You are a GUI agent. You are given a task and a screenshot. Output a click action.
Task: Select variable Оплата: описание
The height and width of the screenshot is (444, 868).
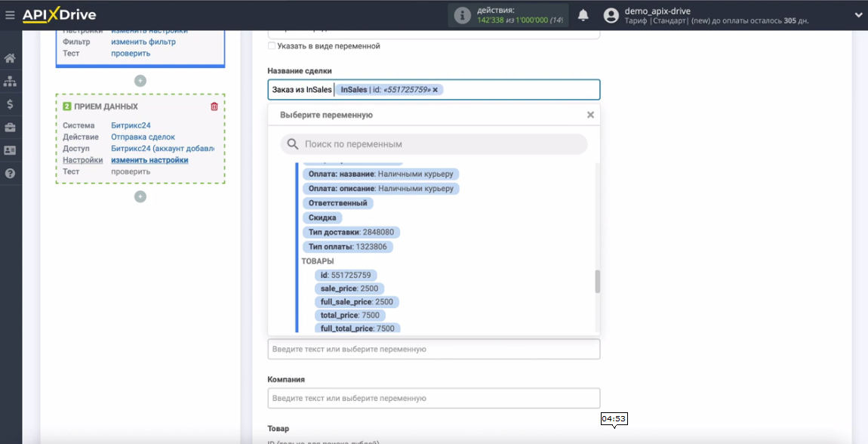pos(381,188)
